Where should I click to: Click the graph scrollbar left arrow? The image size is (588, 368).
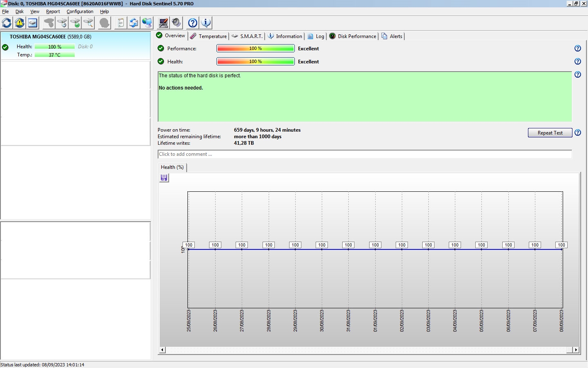point(163,350)
